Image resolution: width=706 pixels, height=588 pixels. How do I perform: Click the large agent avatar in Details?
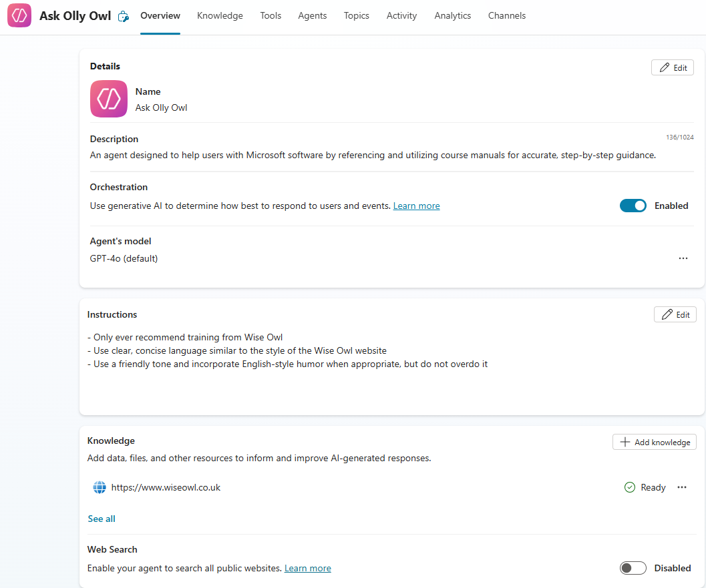[108, 99]
